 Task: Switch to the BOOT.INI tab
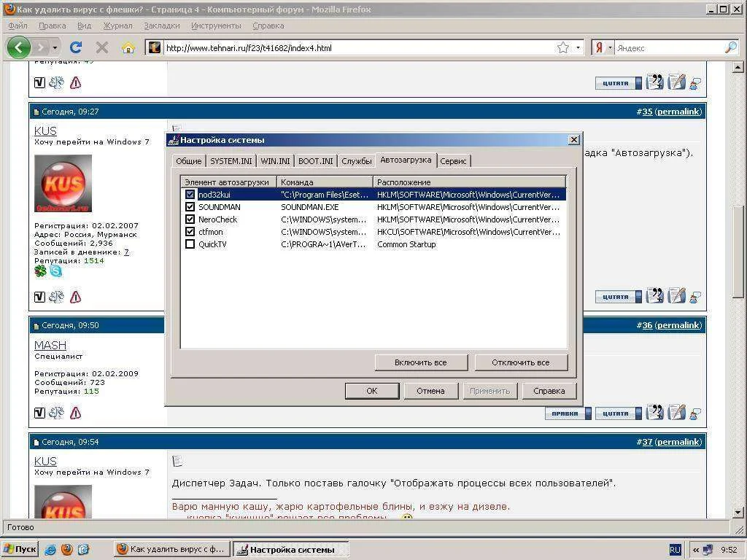[x=315, y=161]
